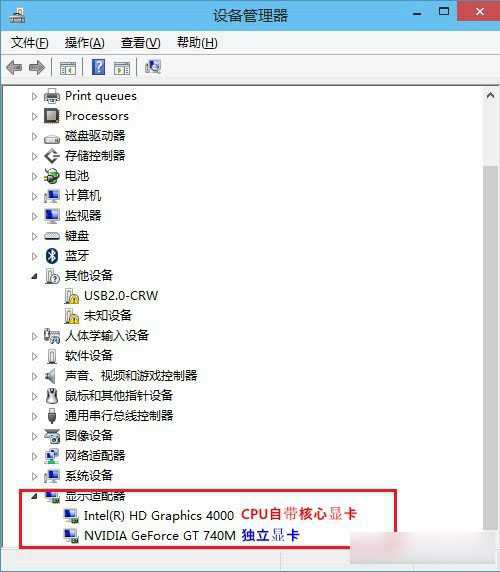The image size is (500, 572).
Task: Expand the Processors node
Action: tap(35, 116)
